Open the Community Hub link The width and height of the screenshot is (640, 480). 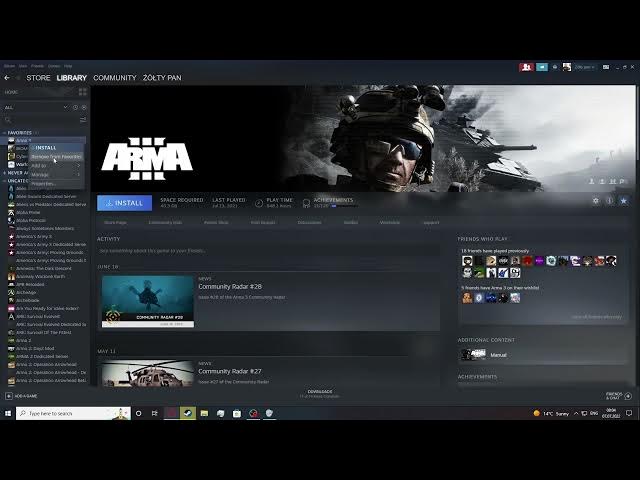(x=165, y=222)
